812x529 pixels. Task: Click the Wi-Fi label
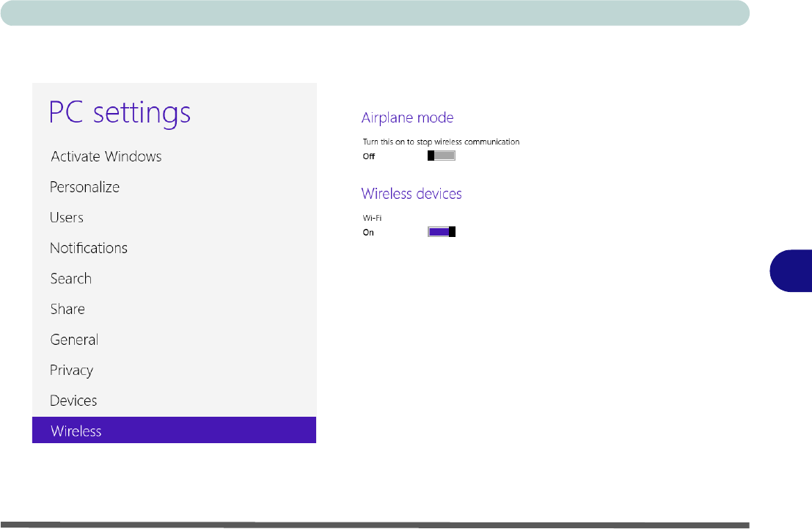click(x=372, y=218)
